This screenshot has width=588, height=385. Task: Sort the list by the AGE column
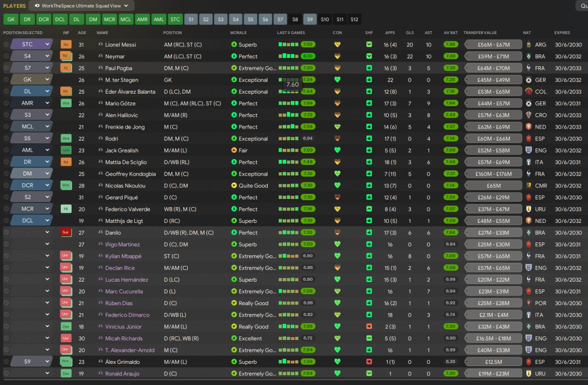(82, 33)
